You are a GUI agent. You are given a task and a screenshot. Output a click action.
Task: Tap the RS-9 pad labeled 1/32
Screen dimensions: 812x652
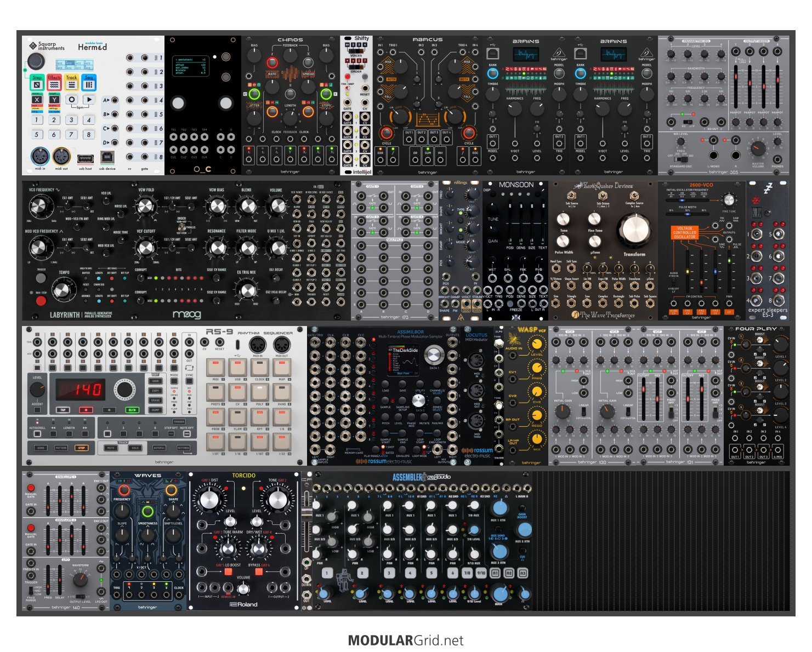(x=281, y=442)
